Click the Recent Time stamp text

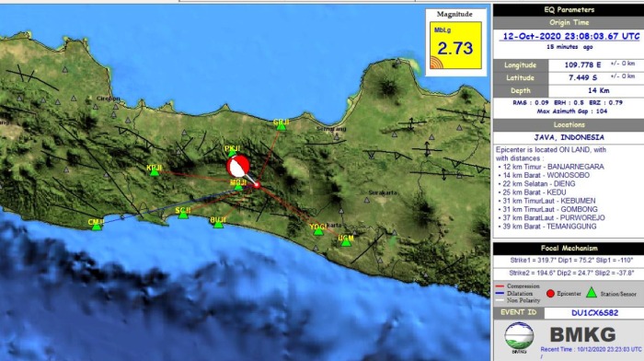591,349
